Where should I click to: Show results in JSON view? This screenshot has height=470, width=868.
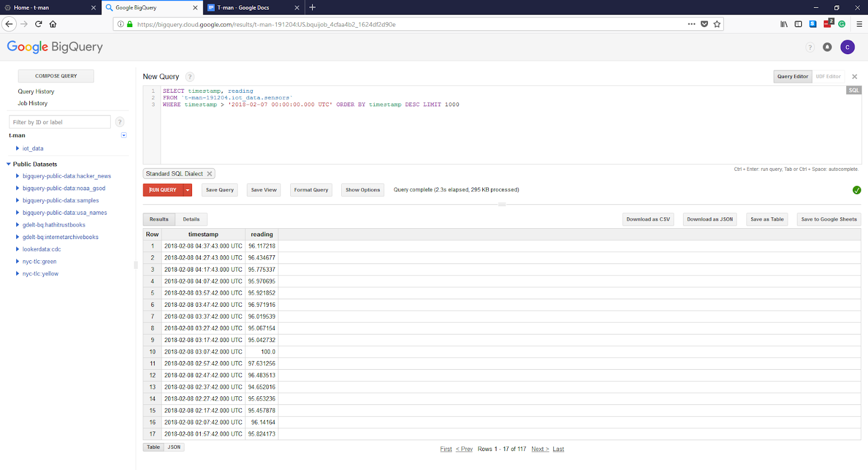click(x=174, y=447)
